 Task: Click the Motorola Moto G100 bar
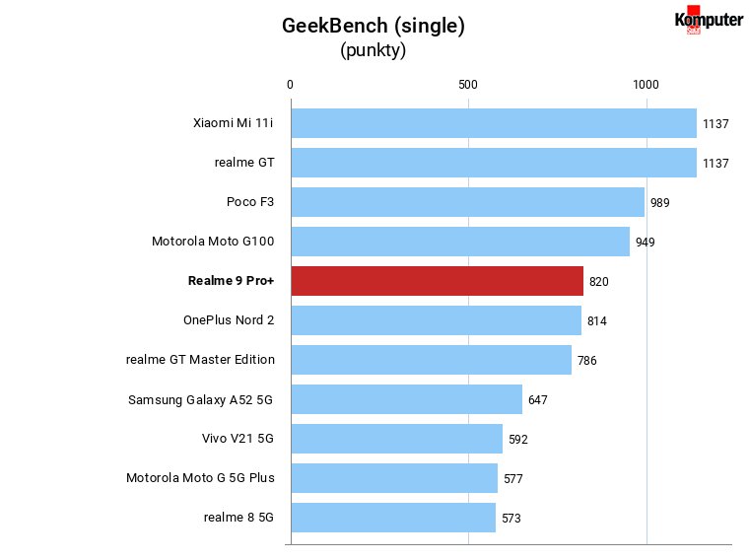click(x=460, y=242)
